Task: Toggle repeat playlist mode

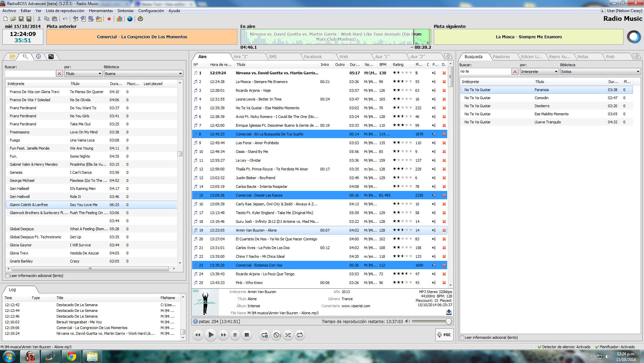Action: tap(300, 335)
